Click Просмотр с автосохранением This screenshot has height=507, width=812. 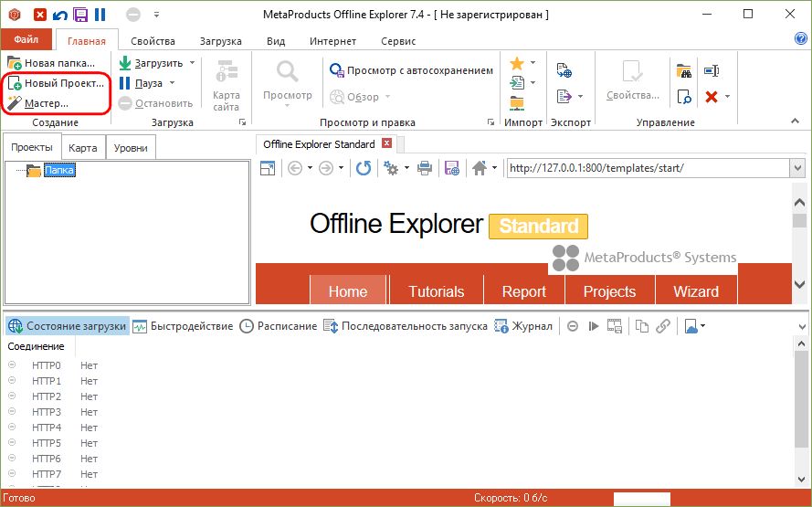coord(411,70)
